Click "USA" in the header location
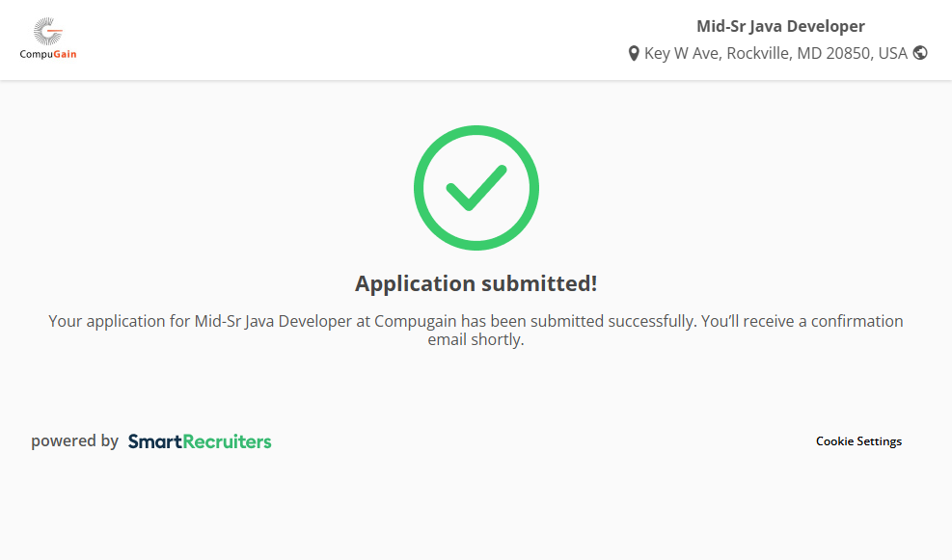Viewport: 952px width, 560px height. [892, 53]
